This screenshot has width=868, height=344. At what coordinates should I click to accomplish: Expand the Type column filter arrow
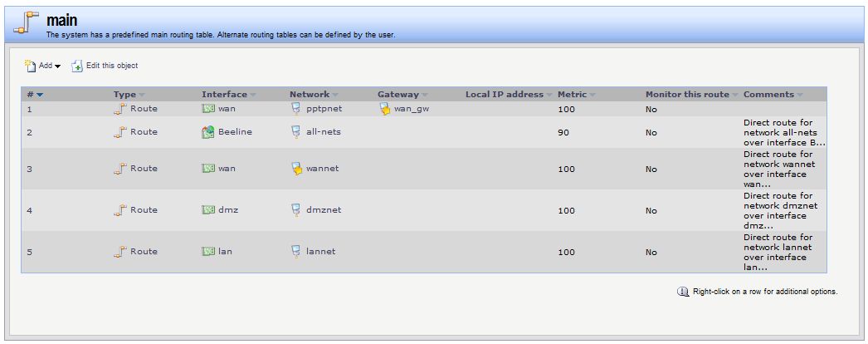pyautogui.click(x=142, y=95)
